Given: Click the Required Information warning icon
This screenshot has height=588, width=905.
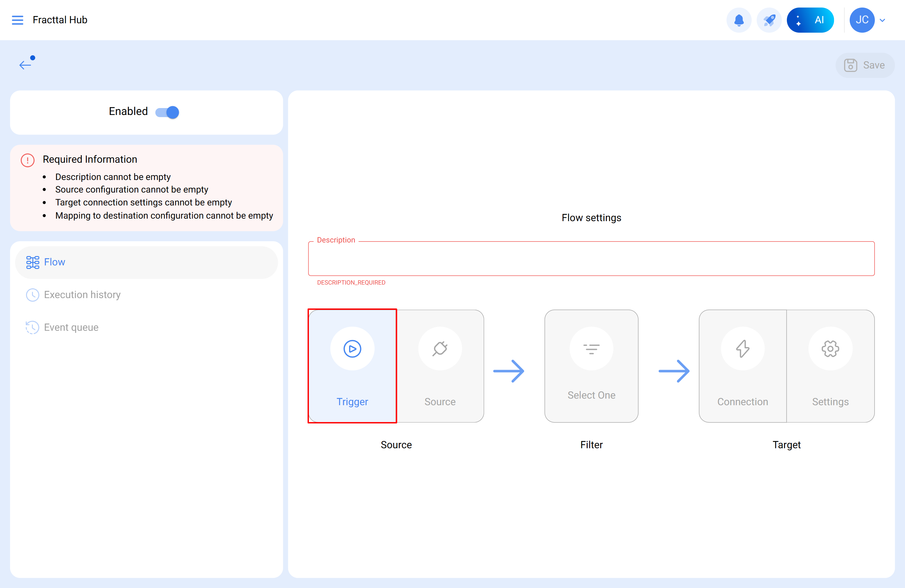Looking at the screenshot, I should pyautogui.click(x=27, y=160).
